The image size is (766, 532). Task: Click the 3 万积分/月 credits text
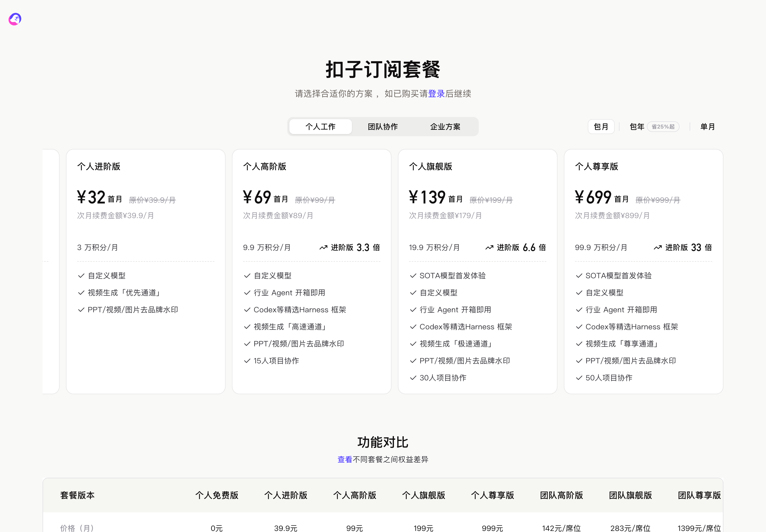[98, 247]
